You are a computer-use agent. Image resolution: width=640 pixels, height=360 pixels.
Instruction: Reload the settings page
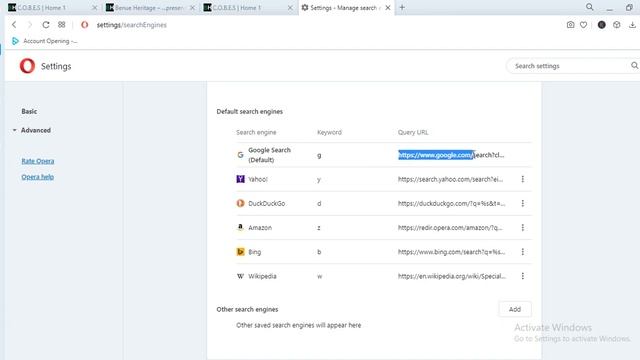click(46, 25)
